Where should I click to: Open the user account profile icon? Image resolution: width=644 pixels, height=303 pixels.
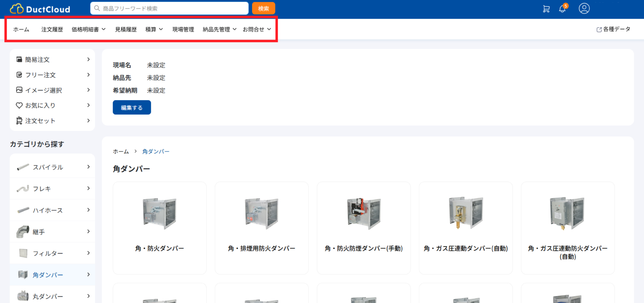(x=584, y=8)
